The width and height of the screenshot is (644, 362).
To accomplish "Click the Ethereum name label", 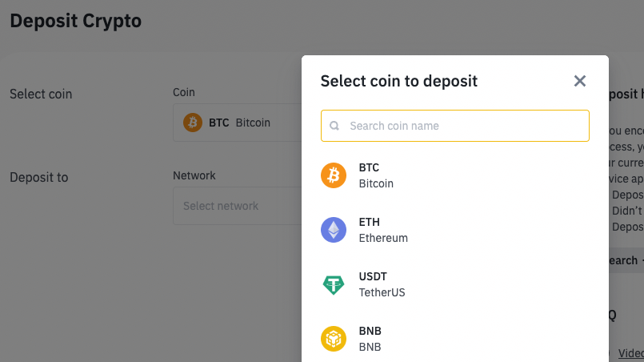I will (383, 238).
